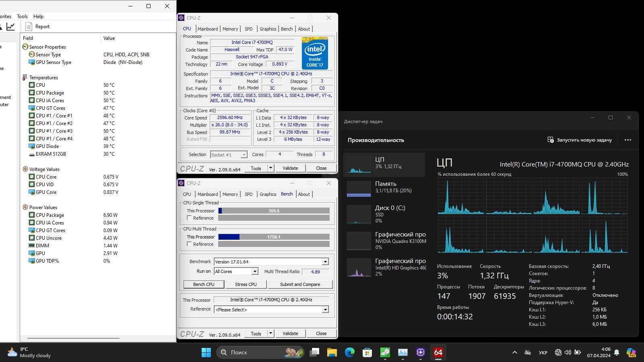Open File Explorer from taskbar
The height and width of the screenshot is (362, 644).
332,352
